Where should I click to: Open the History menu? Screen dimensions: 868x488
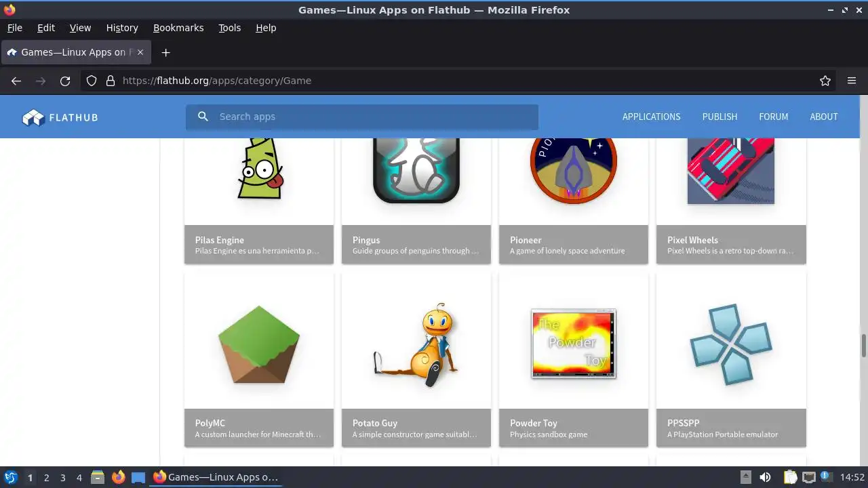(122, 28)
